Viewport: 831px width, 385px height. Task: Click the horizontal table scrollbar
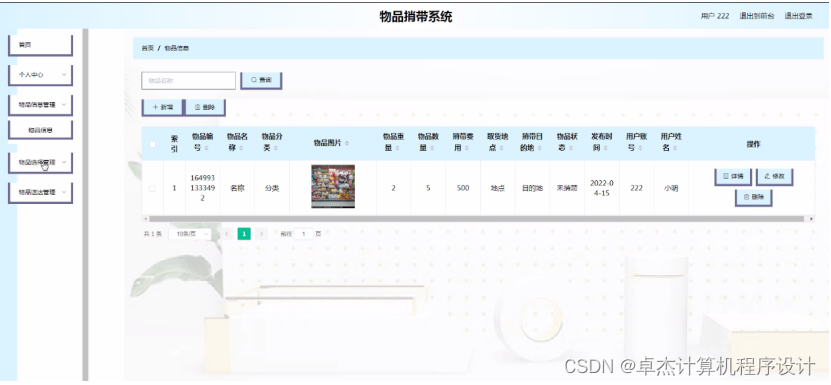pos(478,218)
